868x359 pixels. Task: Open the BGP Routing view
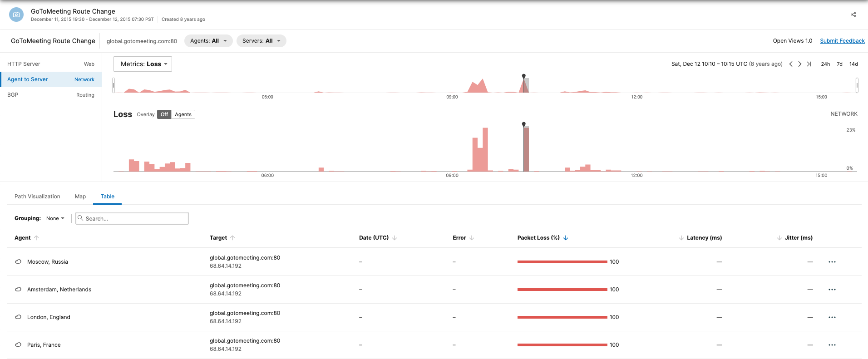(x=50, y=95)
